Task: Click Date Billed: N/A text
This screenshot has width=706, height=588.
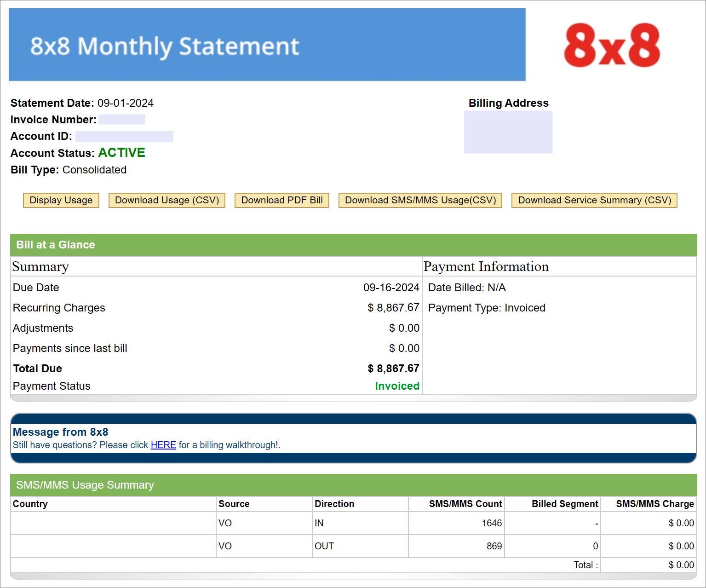Action: coord(467,288)
